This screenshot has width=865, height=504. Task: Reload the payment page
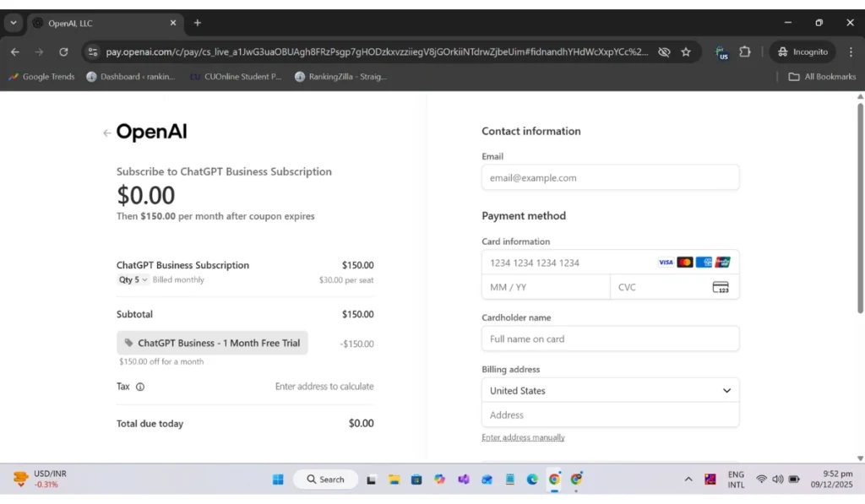pos(63,51)
